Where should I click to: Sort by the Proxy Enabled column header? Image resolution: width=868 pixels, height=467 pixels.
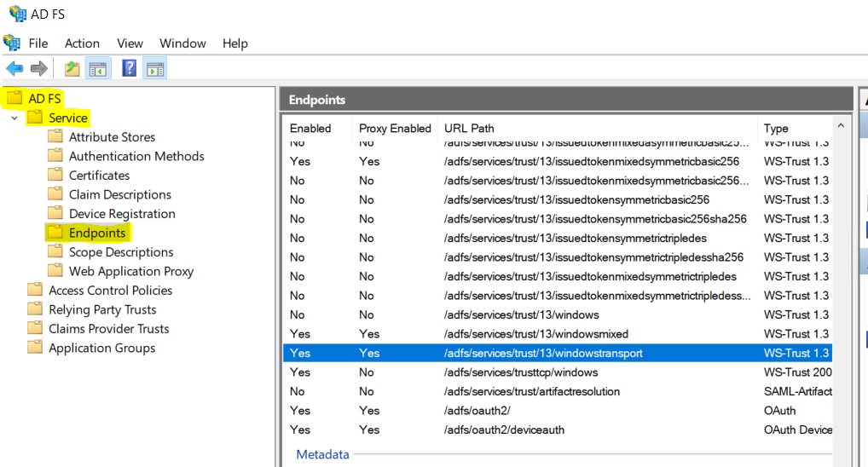[x=395, y=129]
